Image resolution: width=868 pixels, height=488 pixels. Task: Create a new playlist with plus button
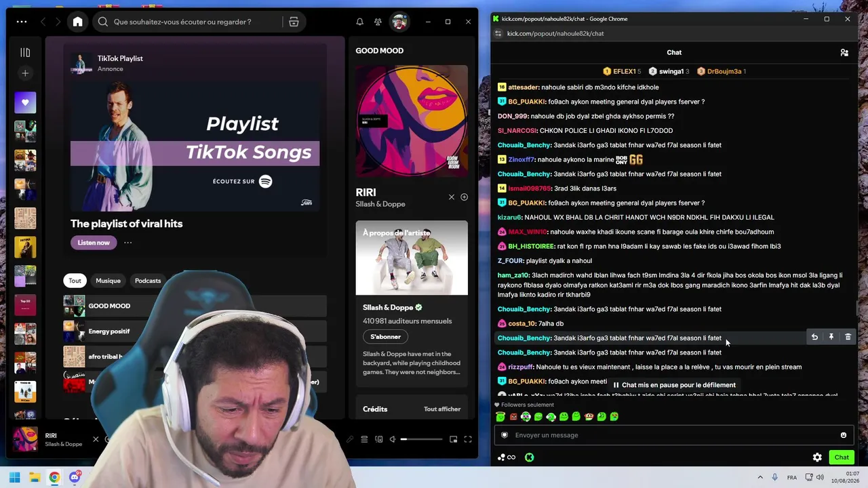point(25,73)
